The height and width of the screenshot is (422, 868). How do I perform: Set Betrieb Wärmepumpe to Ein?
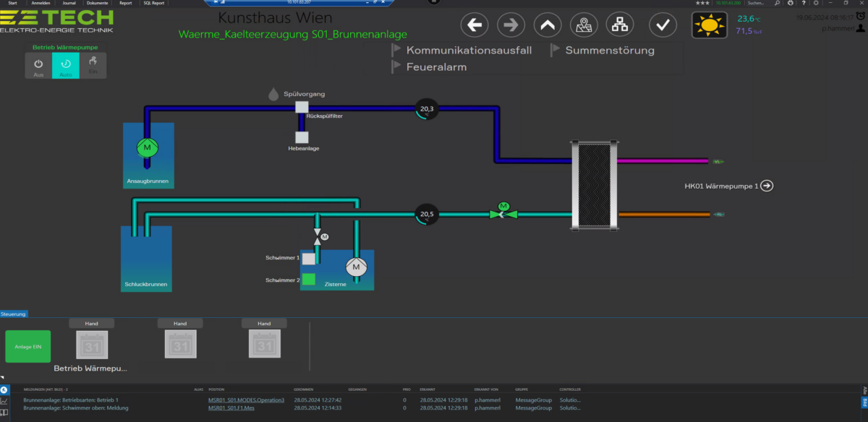(93, 66)
